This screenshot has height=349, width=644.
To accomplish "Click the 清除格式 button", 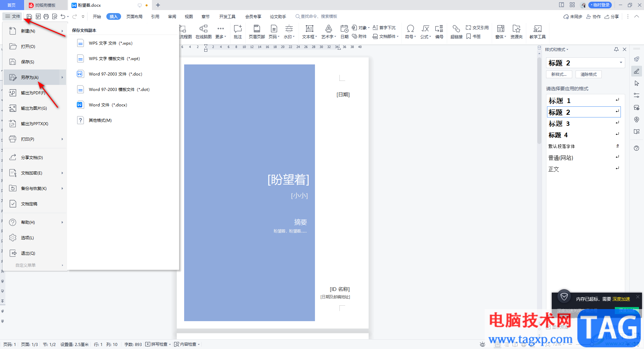I will tap(589, 74).
